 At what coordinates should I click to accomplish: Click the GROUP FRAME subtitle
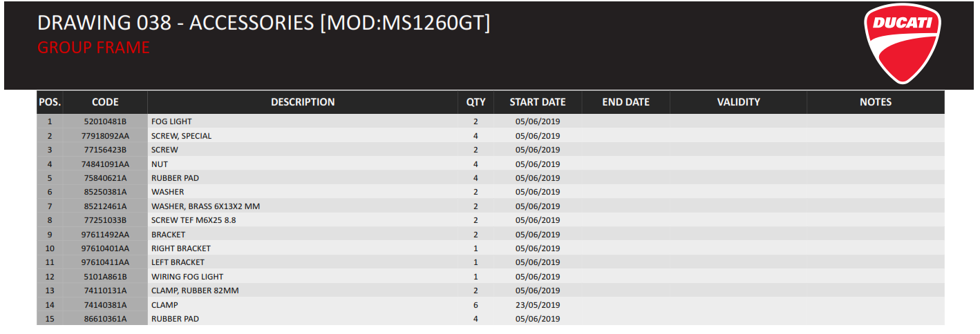(x=93, y=48)
